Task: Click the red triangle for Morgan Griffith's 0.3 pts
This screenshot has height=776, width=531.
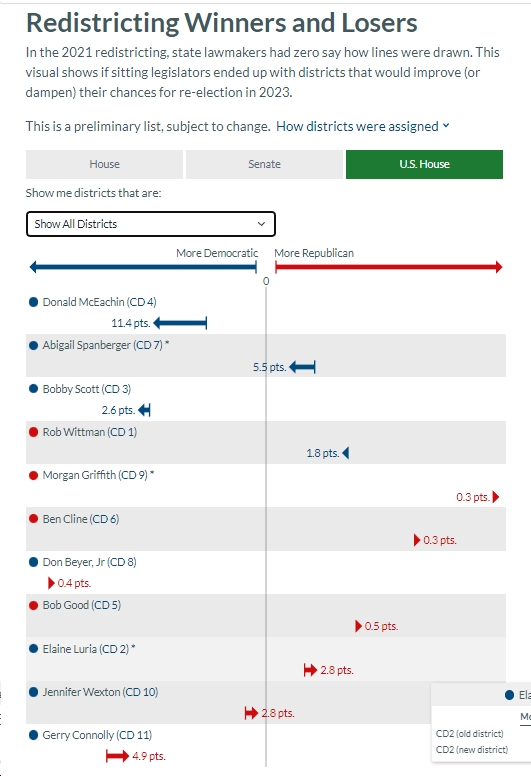Action: (496, 497)
